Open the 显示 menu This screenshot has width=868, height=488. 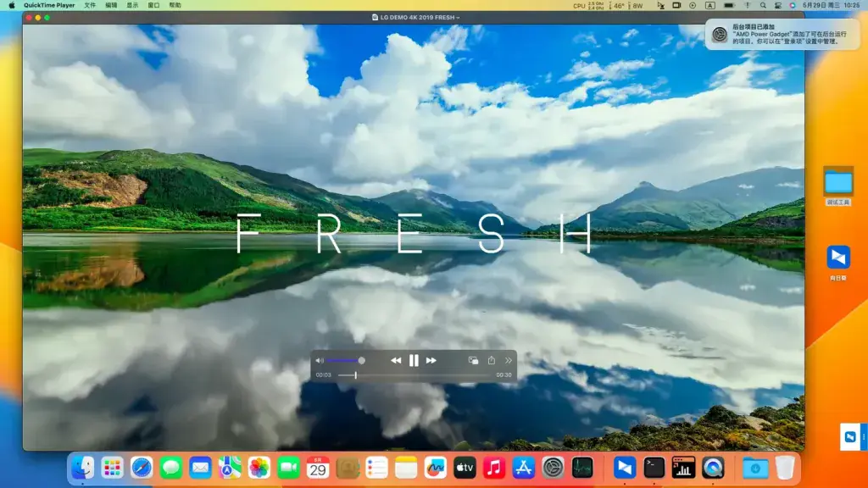point(132,6)
